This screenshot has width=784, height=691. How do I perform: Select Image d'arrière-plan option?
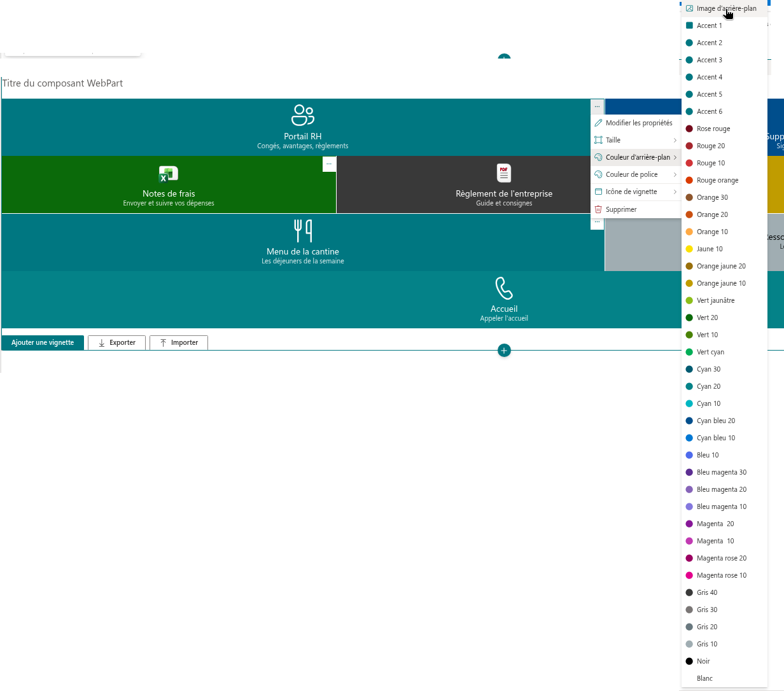click(724, 8)
